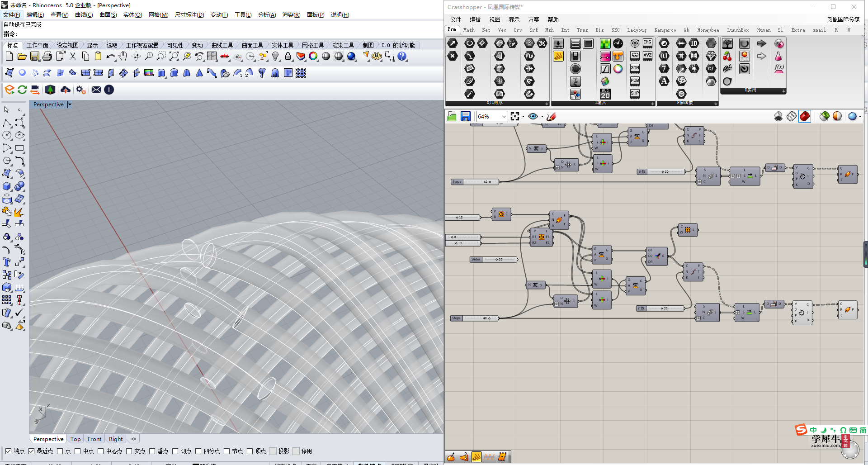Viewport: 868px width, 465px height.
Task: Select the Calendar AUG 20 component icon
Action: click(x=605, y=94)
